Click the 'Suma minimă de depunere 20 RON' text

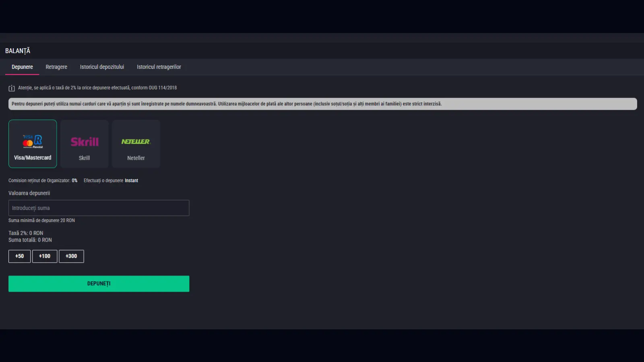41,220
